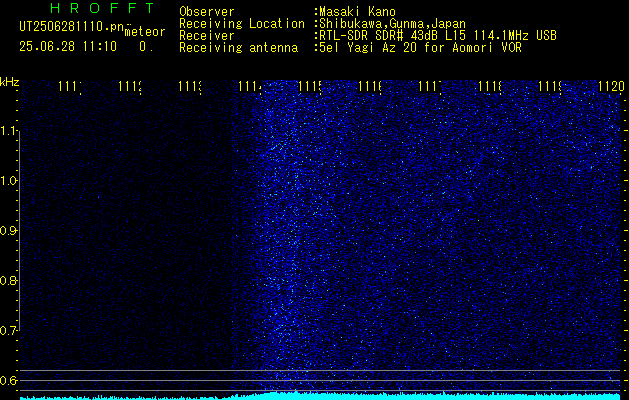Click the Shibukawa, Gunma, Japan text
The image size is (629, 400).
(x=390, y=24)
